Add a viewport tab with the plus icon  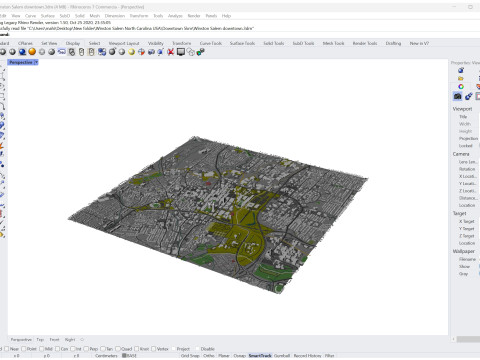point(82,340)
